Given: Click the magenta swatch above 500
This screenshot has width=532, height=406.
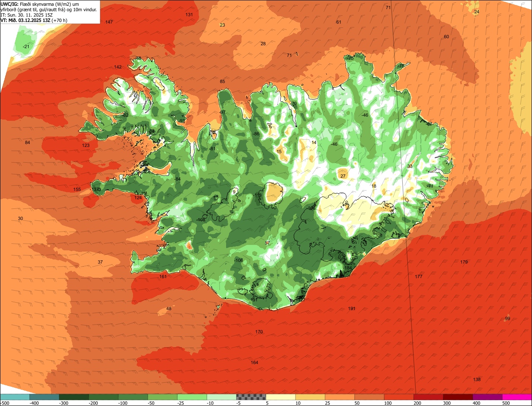Looking at the screenshot, I should (517, 397).
